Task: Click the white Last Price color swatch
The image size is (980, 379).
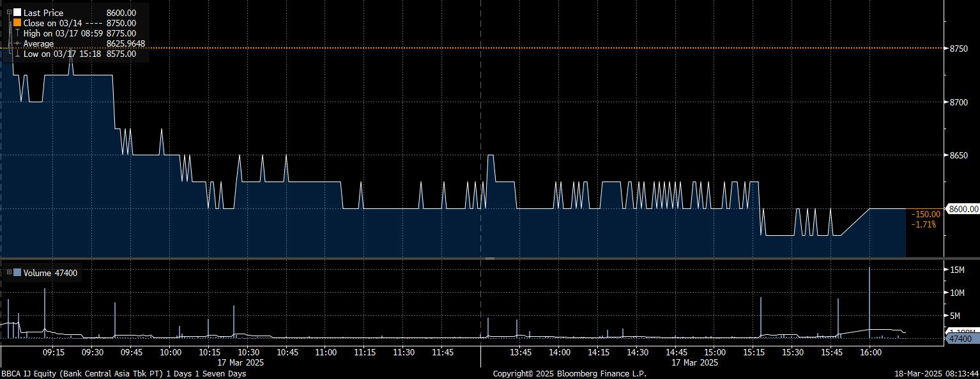Action: (x=17, y=13)
